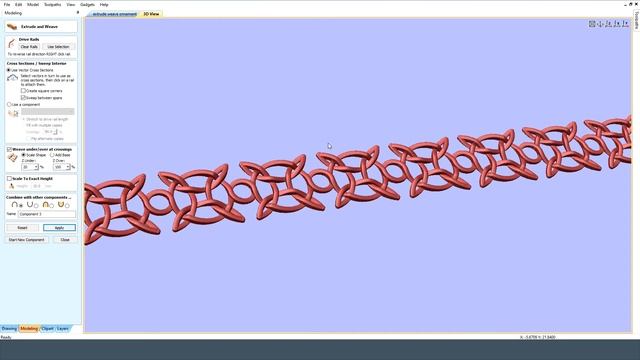The height and width of the screenshot is (360, 640).
Task: Select Scale Shape radio option
Action: (24, 155)
